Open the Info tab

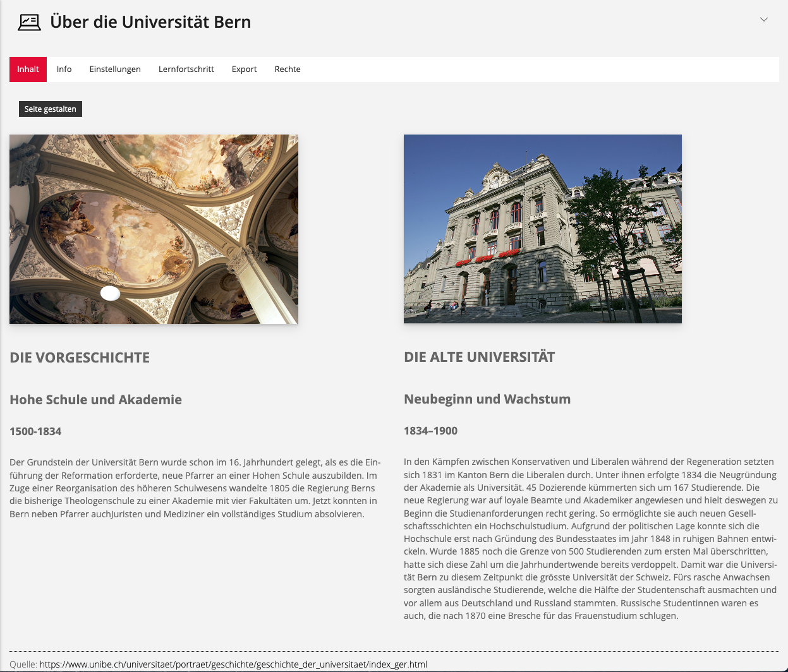click(64, 69)
